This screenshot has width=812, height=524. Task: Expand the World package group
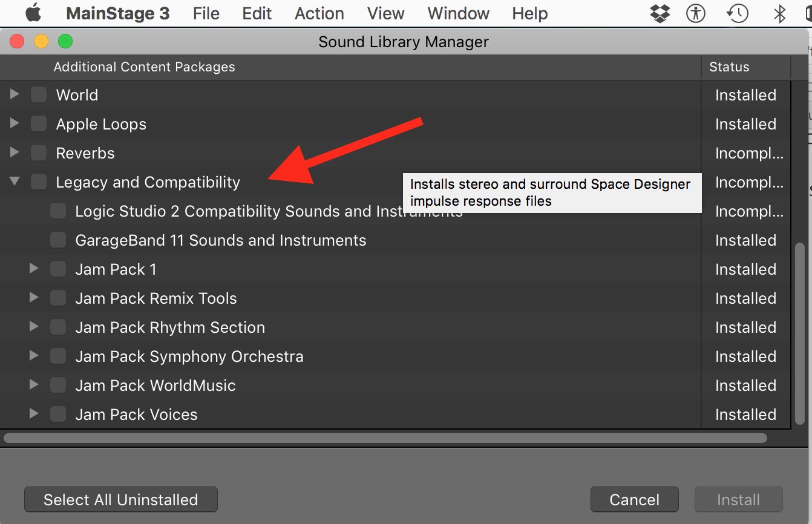(x=15, y=94)
